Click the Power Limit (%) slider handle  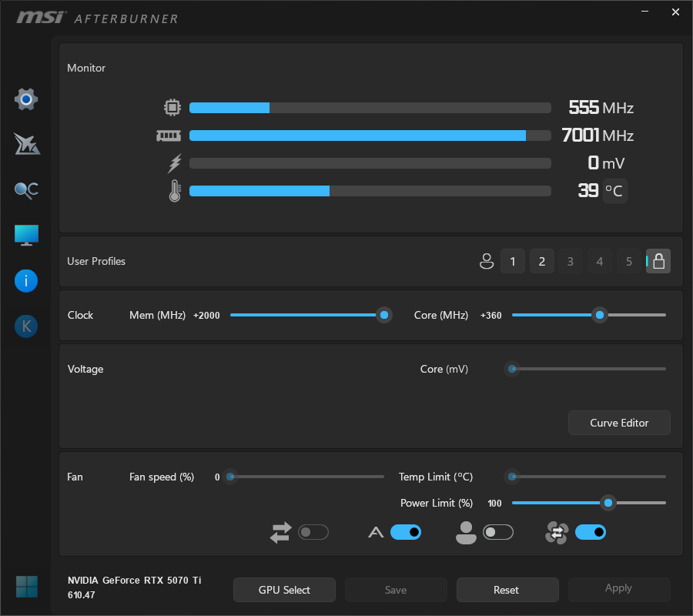coord(608,503)
